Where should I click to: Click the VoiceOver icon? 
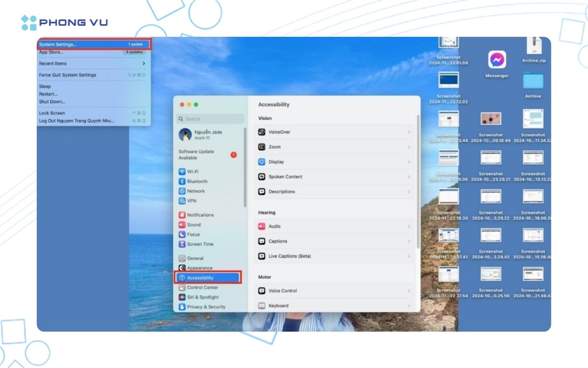262,132
